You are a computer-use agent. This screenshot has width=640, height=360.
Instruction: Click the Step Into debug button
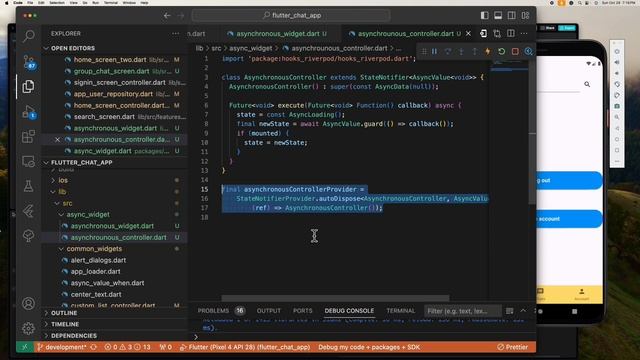[461, 51]
